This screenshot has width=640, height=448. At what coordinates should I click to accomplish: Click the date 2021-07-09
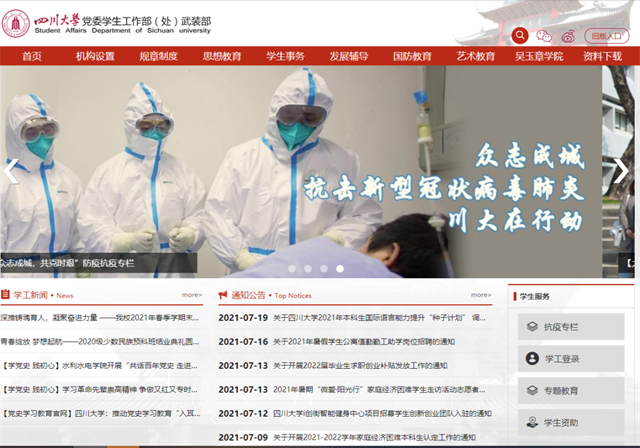(x=243, y=437)
